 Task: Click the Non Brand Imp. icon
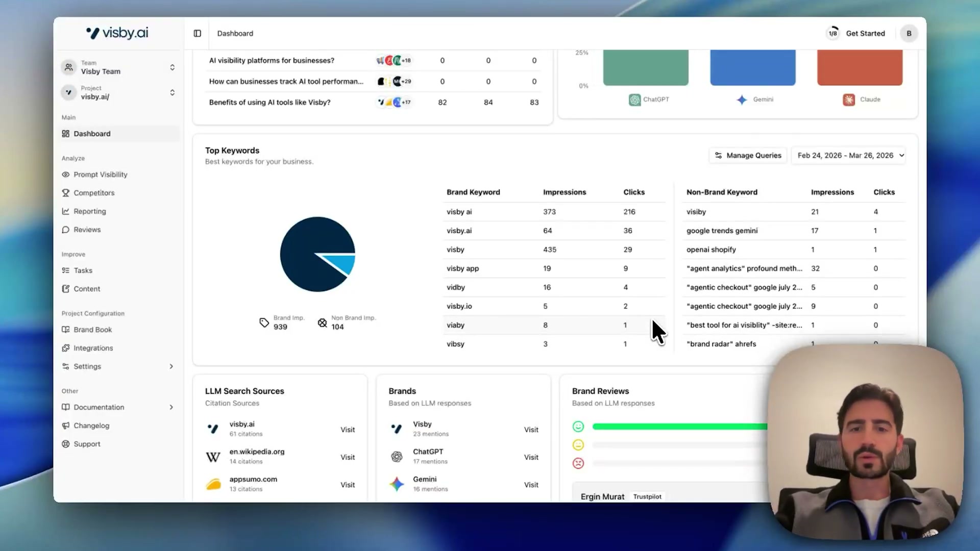(322, 322)
